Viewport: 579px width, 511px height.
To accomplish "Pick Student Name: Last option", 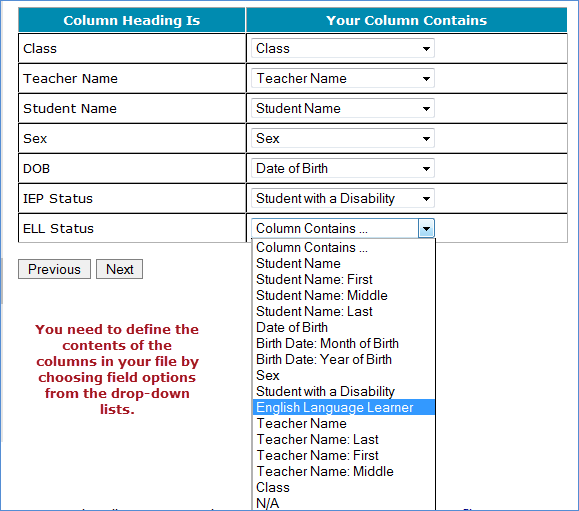I will [344, 311].
